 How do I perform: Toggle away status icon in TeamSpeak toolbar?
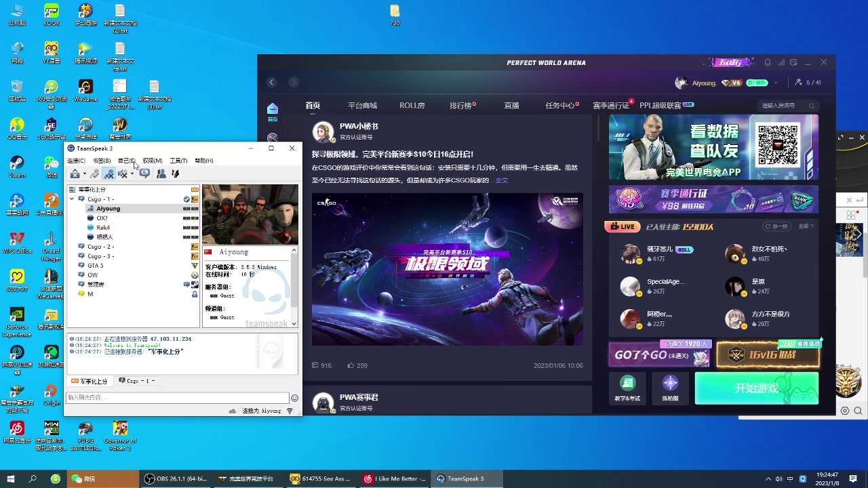click(x=94, y=174)
